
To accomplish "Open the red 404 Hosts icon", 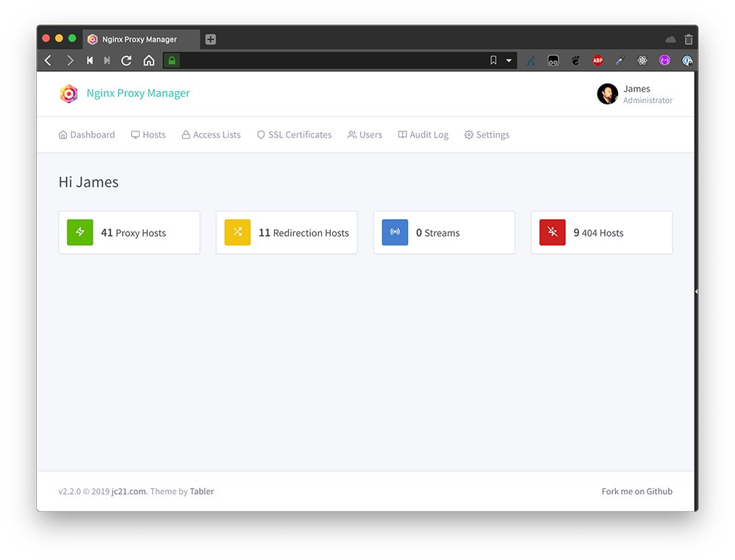I will click(x=553, y=232).
